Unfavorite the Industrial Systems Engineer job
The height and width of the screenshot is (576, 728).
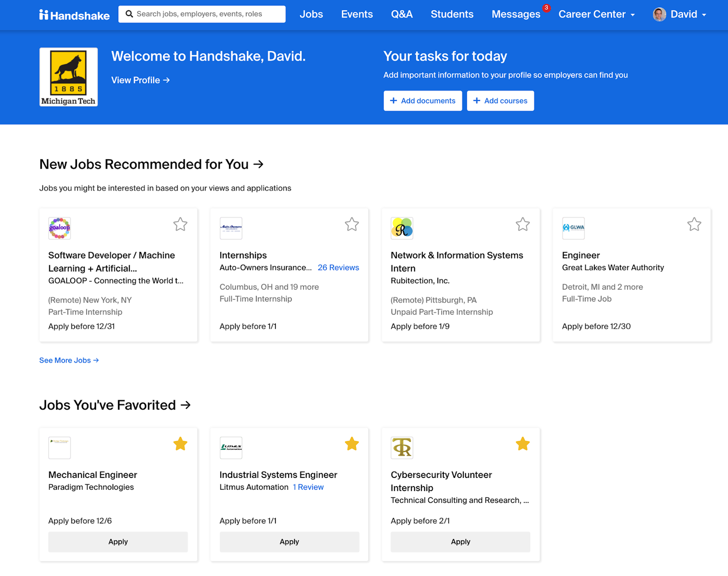tap(352, 444)
